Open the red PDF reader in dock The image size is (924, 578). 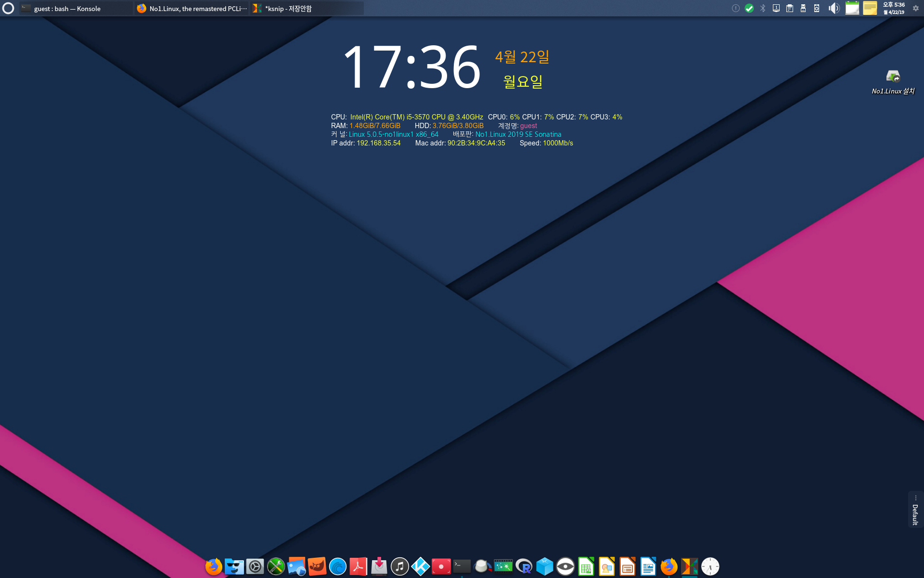(359, 566)
